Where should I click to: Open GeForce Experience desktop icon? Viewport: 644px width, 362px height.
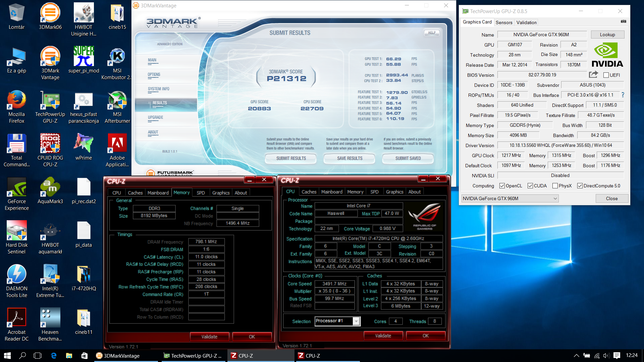[x=16, y=194]
